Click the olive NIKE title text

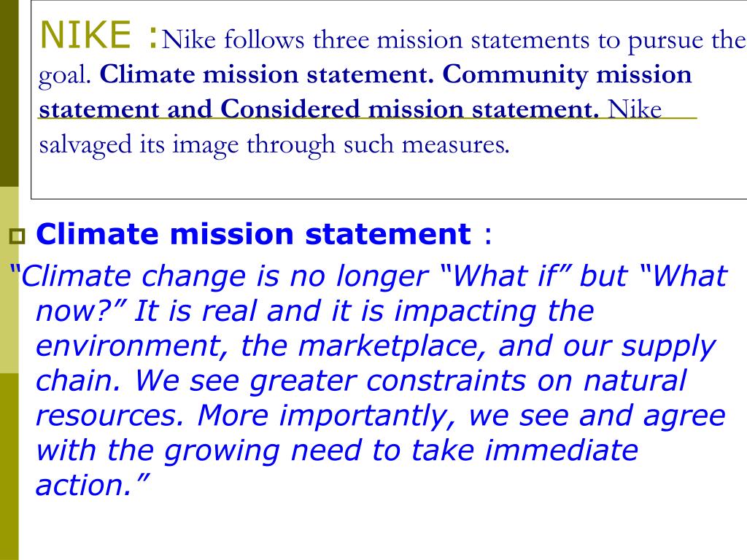pos(85,35)
